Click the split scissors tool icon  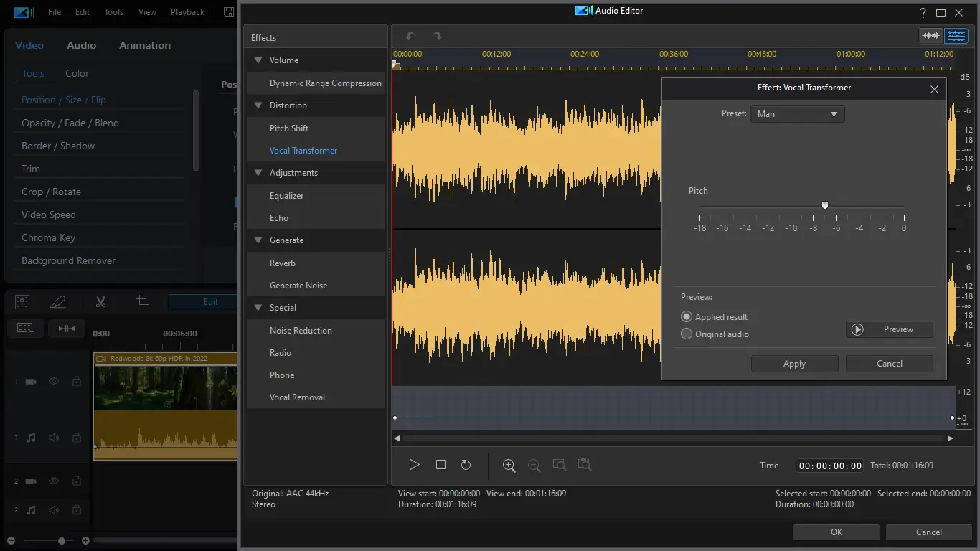click(x=100, y=302)
